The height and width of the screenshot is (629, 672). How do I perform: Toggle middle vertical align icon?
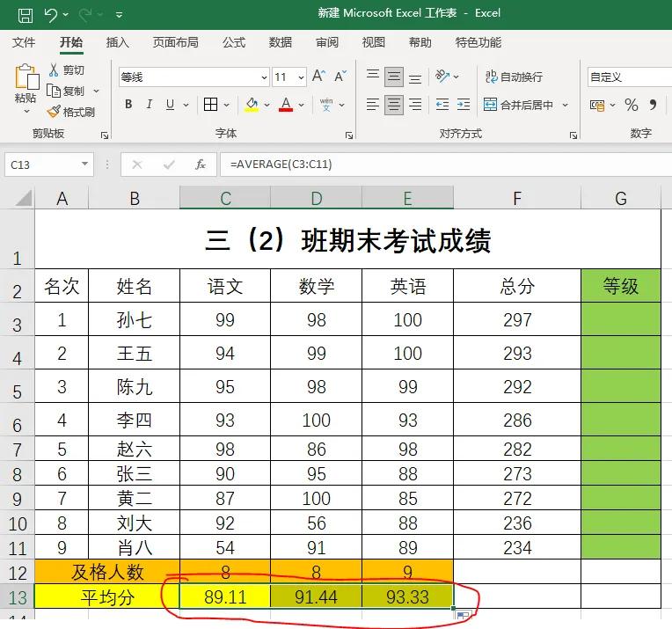coord(393,77)
